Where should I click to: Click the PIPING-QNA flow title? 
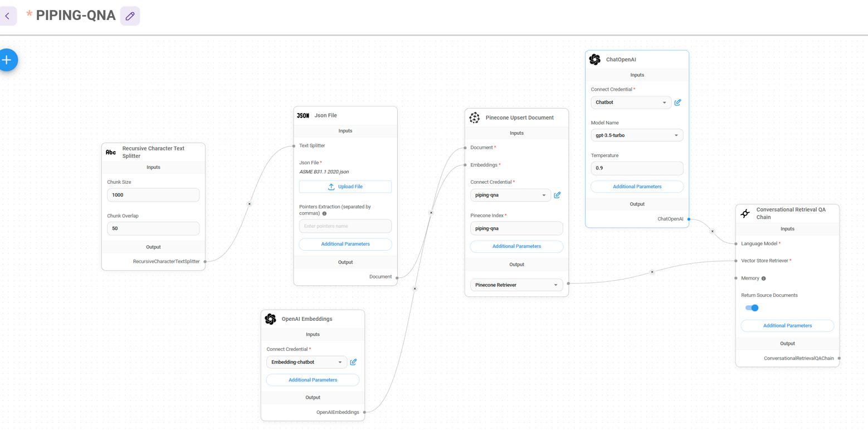76,16
